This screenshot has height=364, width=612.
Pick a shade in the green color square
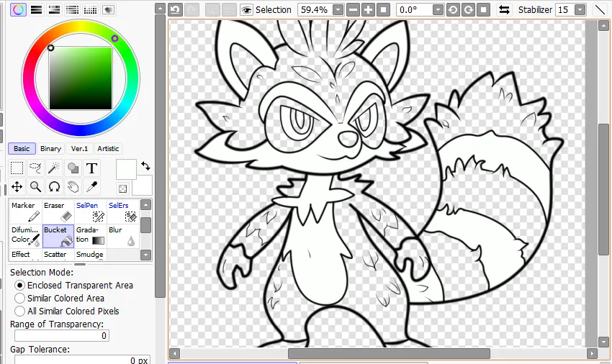coord(81,78)
